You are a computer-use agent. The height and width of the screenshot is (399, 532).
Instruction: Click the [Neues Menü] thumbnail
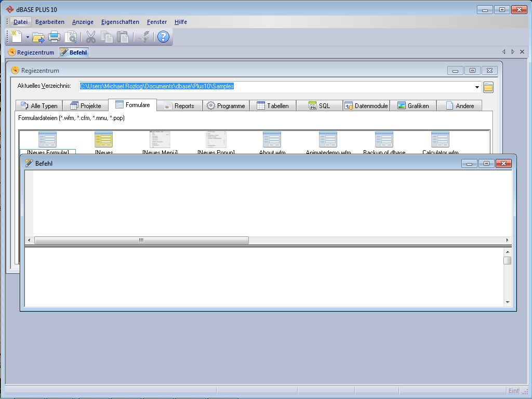(160, 139)
